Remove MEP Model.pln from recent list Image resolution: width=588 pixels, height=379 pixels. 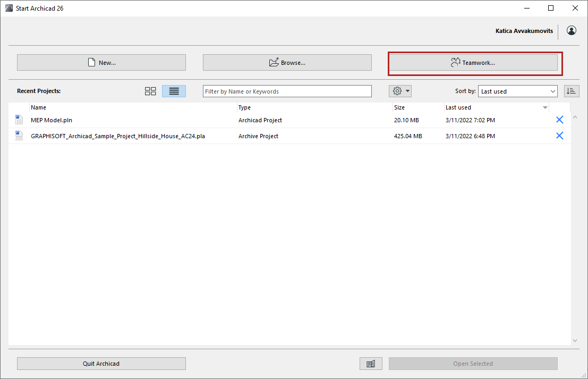(559, 120)
